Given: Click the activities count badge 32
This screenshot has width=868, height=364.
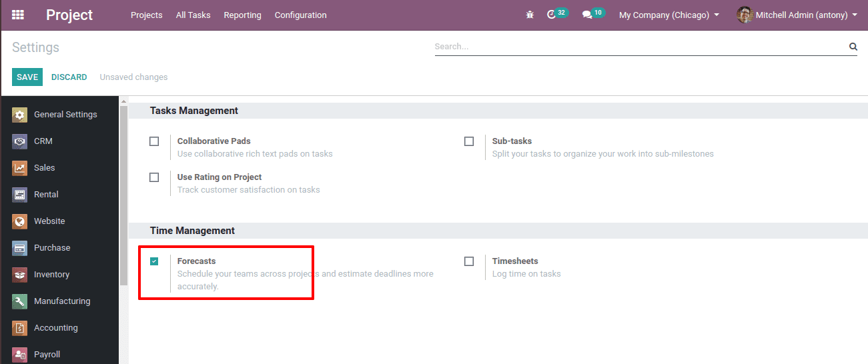Looking at the screenshot, I should point(561,13).
